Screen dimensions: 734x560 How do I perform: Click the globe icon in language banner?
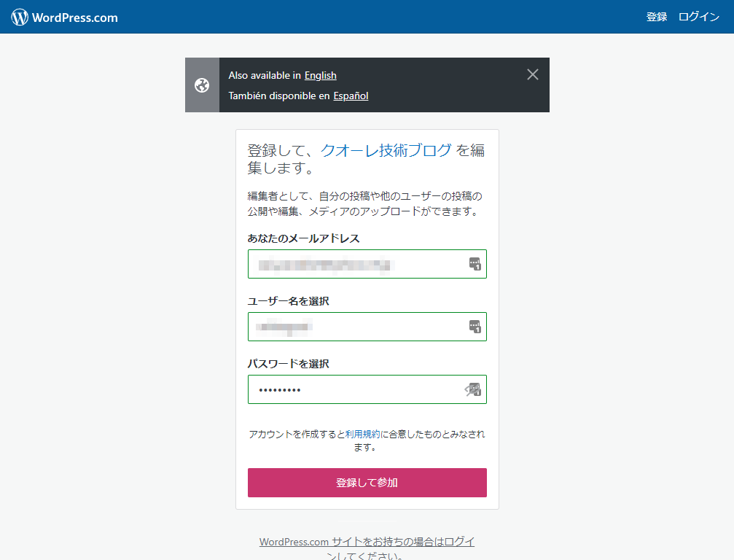202,85
